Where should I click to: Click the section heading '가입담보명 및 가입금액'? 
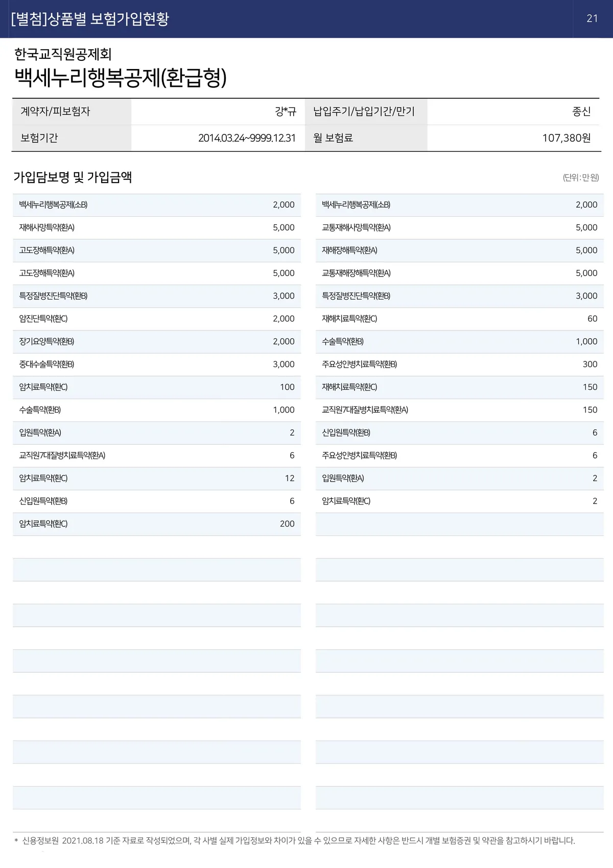point(73,177)
